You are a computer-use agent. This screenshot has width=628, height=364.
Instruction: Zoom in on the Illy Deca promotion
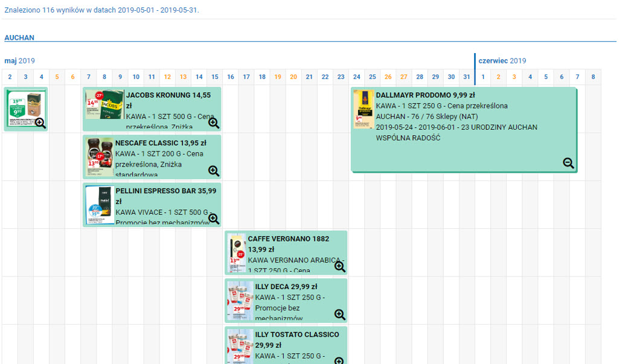pyautogui.click(x=339, y=315)
